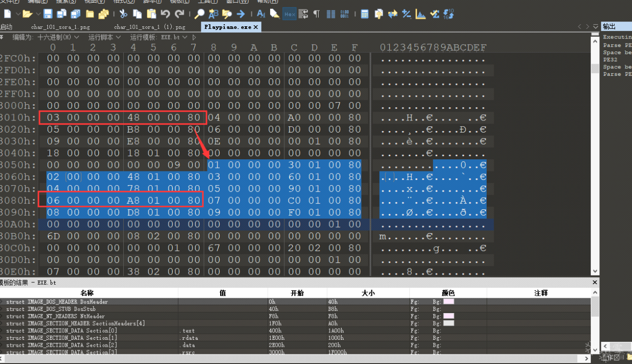Select the highlighter icon in the toolbar
Image resolution: width=632 pixels, height=364 pixels.
[275, 14]
